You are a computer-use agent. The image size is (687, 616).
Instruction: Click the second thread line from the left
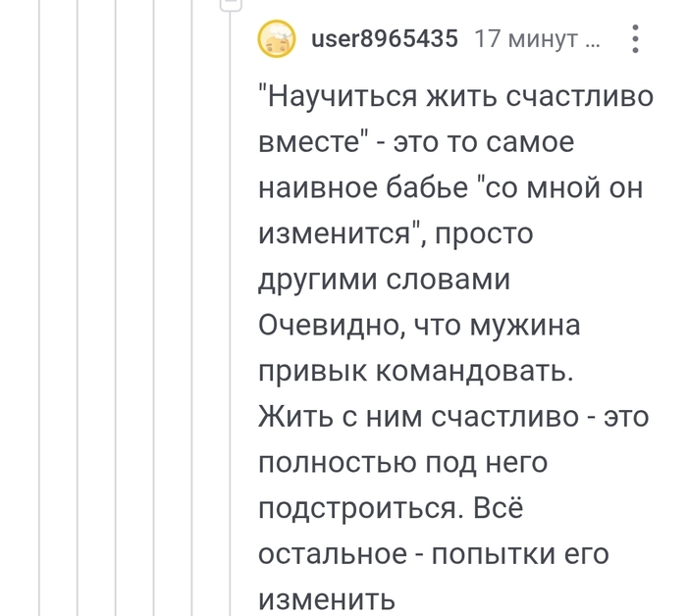coord(78,314)
